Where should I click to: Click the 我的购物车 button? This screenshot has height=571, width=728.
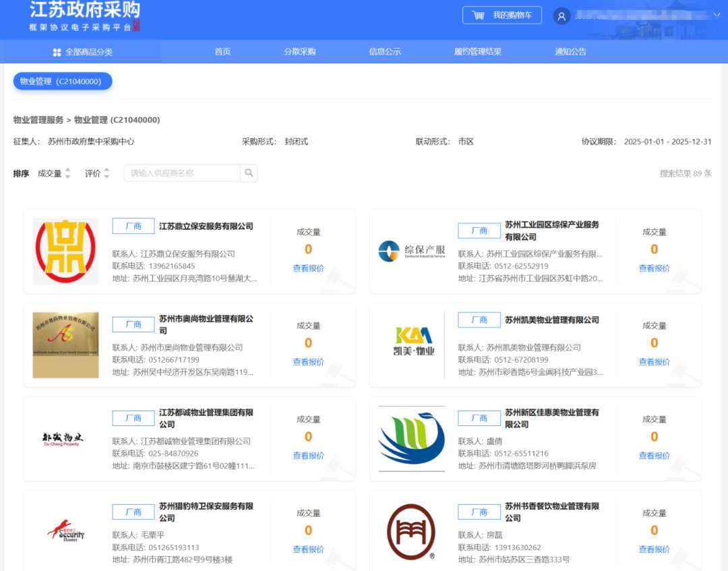(502, 16)
